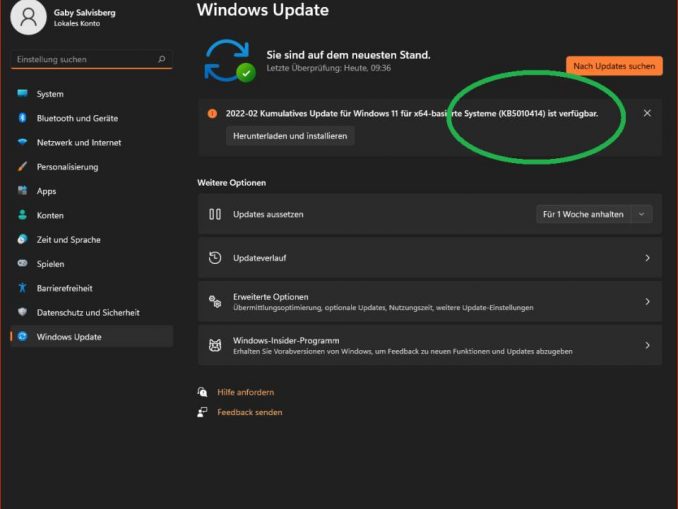Click the Zeit und Sprache icon

pyautogui.click(x=22, y=240)
